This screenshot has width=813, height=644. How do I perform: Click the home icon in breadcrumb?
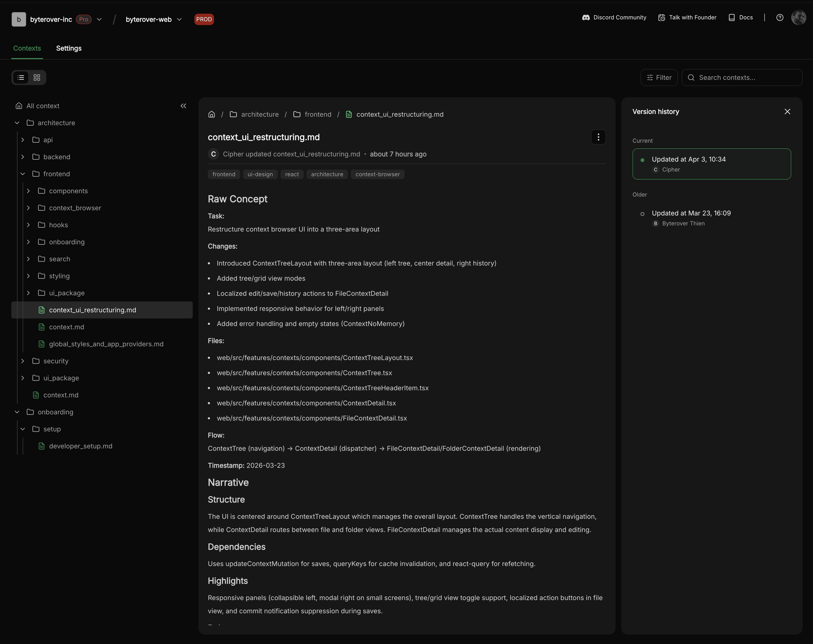pos(212,114)
